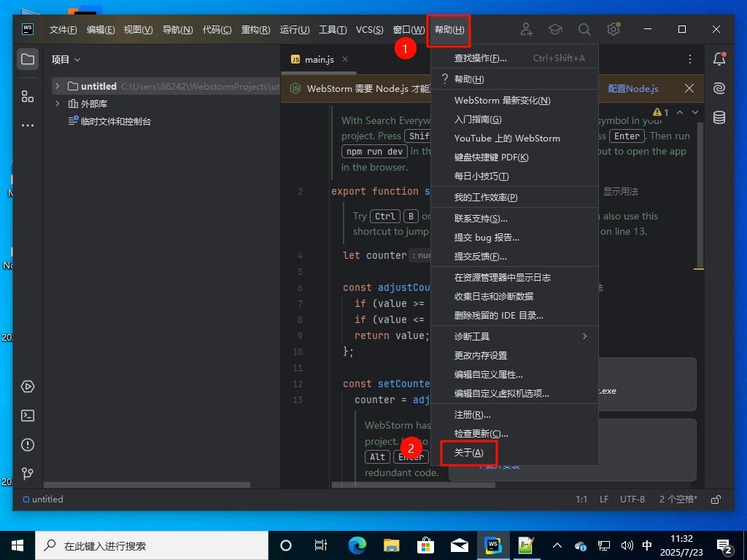The height and width of the screenshot is (560, 747).
Task: Click the Search Everywhere magnifier icon
Action: point(584,29)
